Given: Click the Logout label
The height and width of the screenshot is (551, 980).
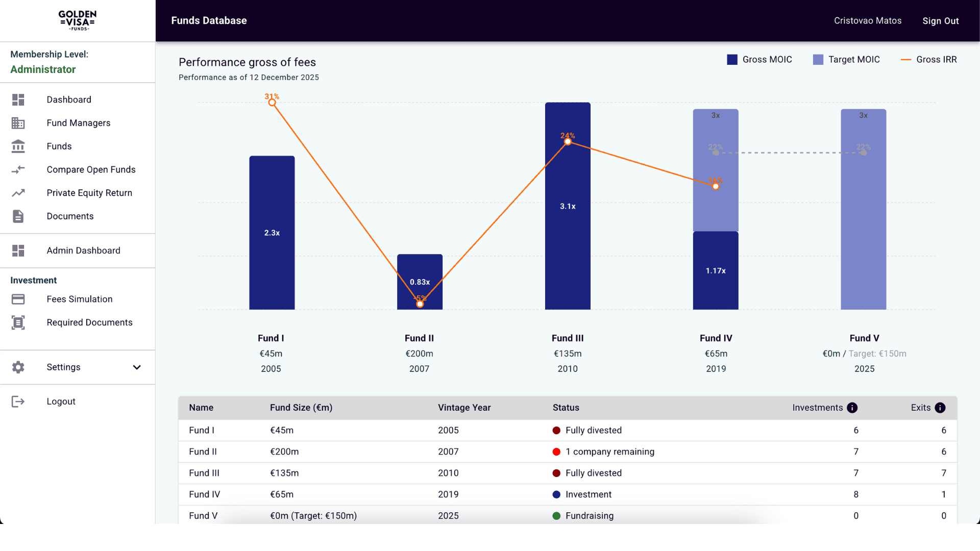Looking at the screenshot, I should pos(61,402).
